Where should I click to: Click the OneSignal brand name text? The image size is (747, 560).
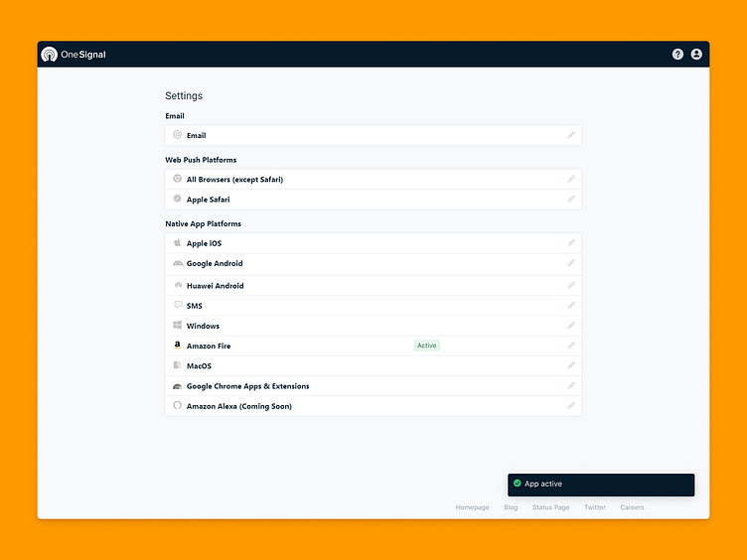tap(83, 55)
